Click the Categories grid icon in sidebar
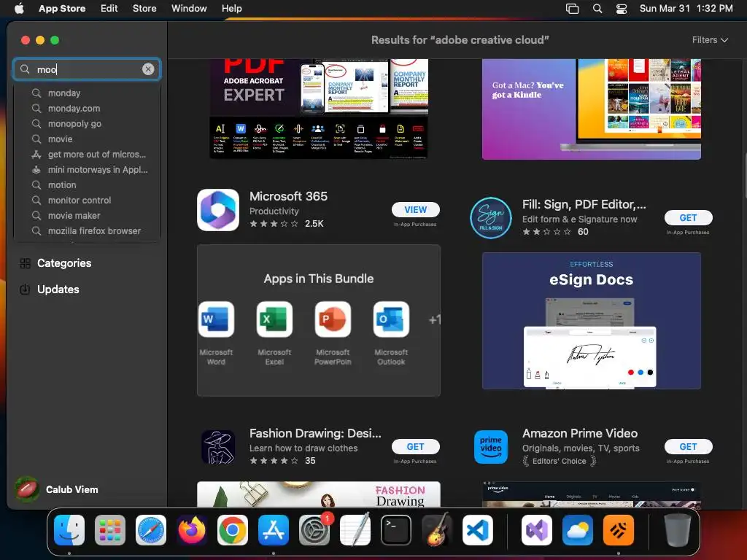Screen dimensions: 747x560 coord(26,263)
